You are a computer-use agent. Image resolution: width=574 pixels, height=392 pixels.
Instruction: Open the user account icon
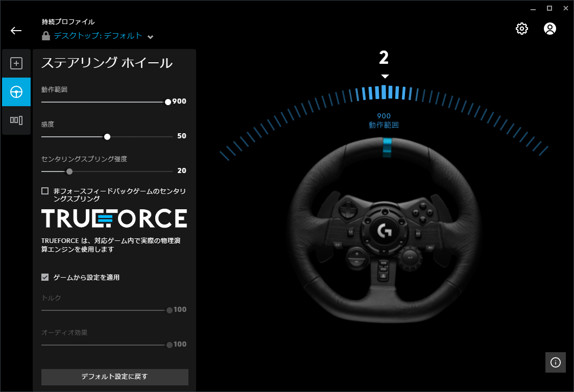click(549, 29)
